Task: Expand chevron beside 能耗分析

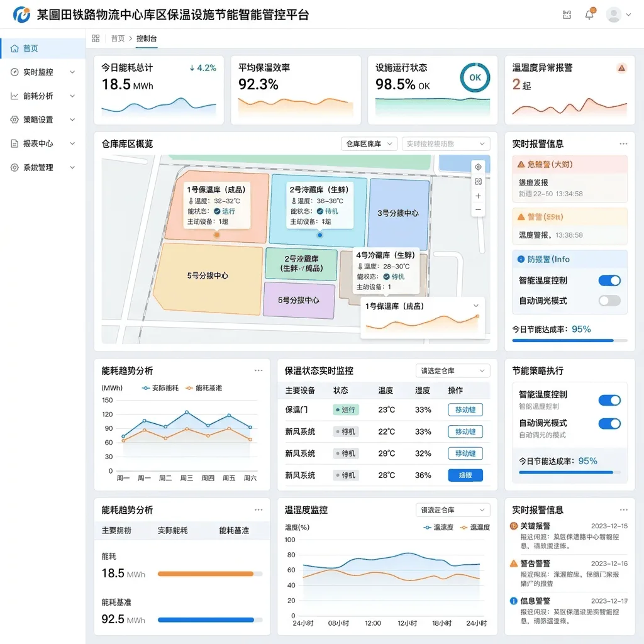Action: 72,96
